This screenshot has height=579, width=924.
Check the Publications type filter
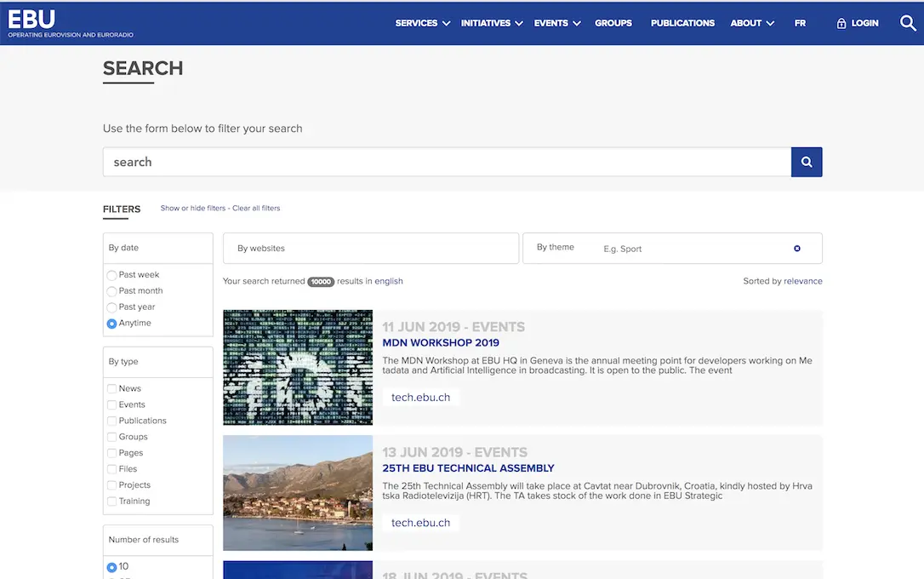point(111,421)
